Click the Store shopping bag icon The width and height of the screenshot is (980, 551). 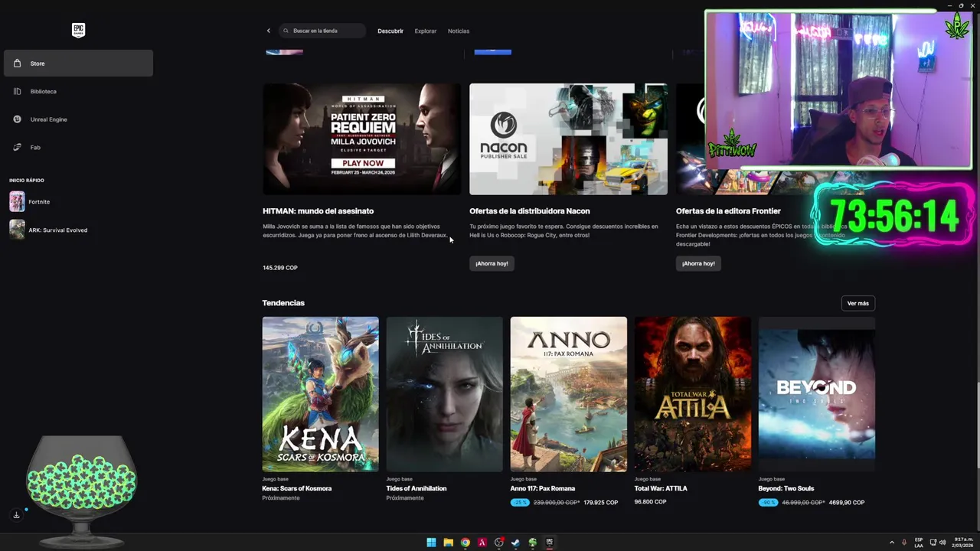click(17, 64)
